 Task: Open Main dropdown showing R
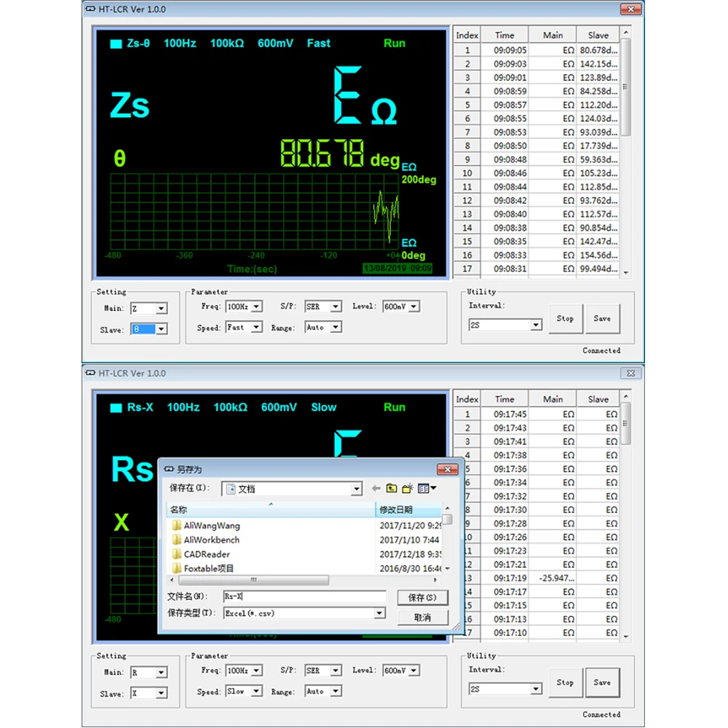tap(161, 672)
